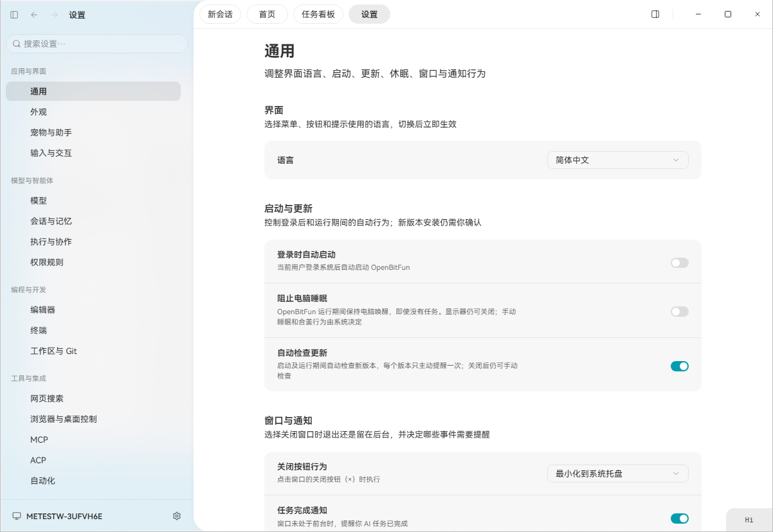Viewport: 773px width, 532px height.
Task: Toggle the left sidebar panel icon
Action: pyautogui.click(x=14, y=15)
